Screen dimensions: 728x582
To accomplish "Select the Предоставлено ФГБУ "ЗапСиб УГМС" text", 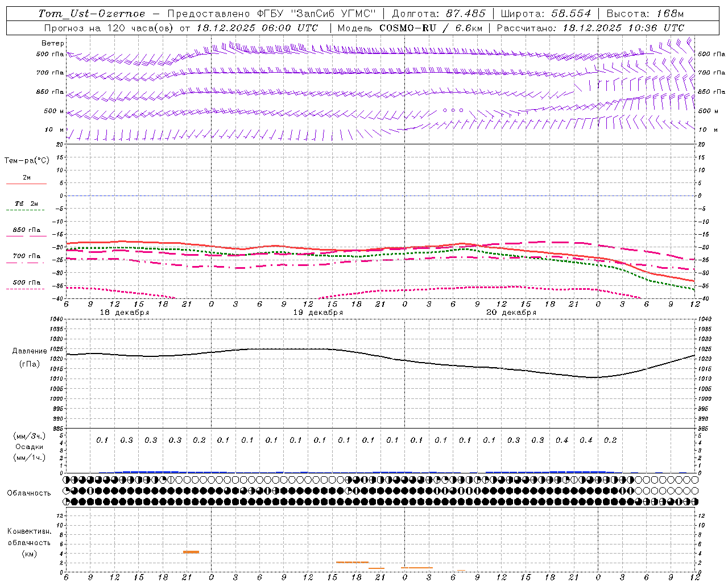I will tap(272, 14).
